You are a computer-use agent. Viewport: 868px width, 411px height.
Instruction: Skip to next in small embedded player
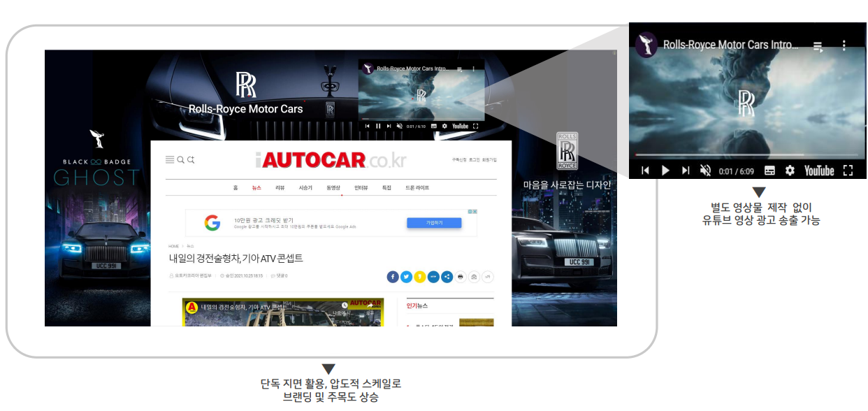389,126
